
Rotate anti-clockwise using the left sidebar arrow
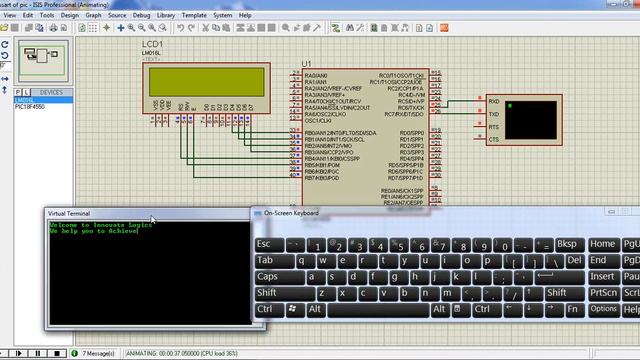4,55
